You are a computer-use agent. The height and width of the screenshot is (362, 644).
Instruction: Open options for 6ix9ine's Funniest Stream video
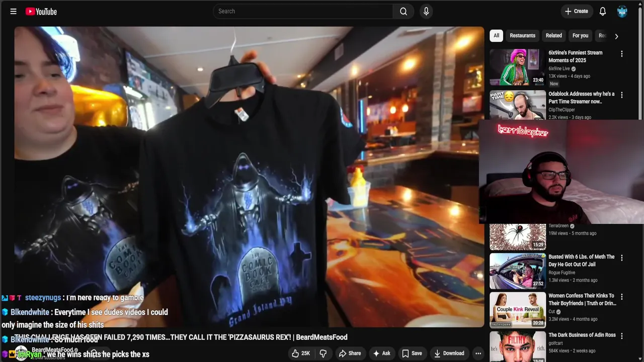(622, 54)
